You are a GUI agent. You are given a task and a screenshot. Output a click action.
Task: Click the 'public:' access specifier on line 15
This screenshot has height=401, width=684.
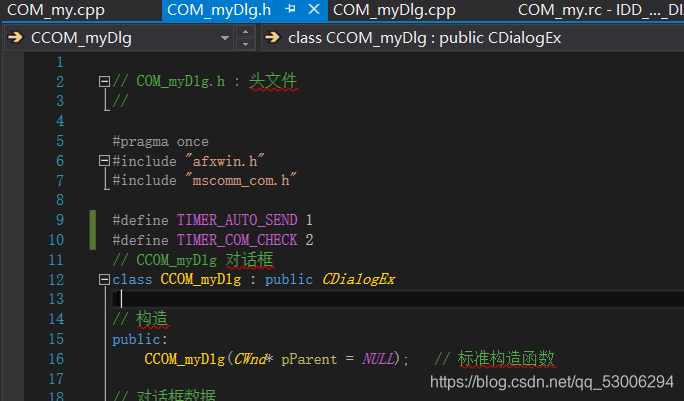140,339
